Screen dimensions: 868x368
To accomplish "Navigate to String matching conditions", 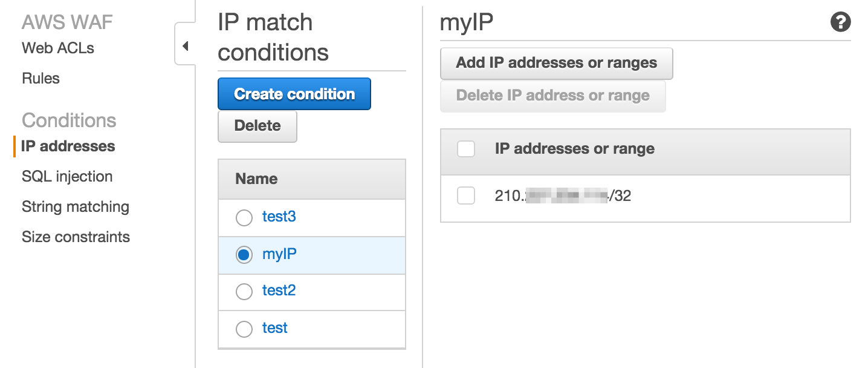I will tap(76, 207).
